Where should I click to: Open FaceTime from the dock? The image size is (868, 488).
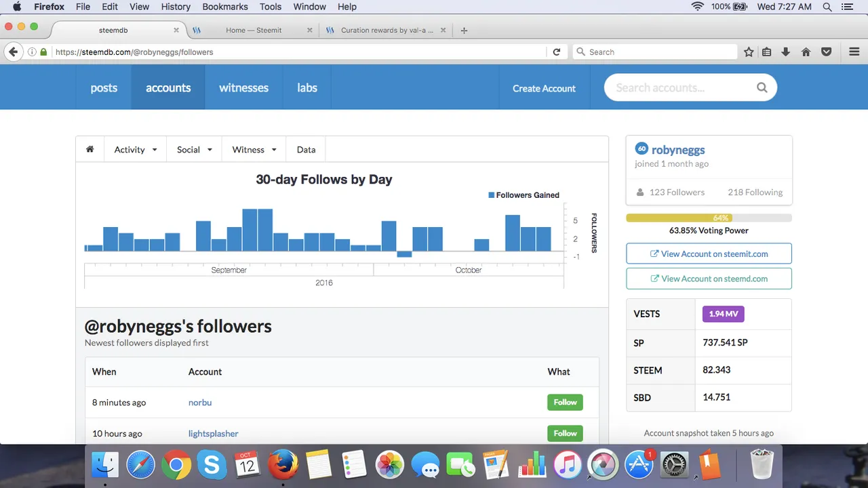(x=461, y=465)
